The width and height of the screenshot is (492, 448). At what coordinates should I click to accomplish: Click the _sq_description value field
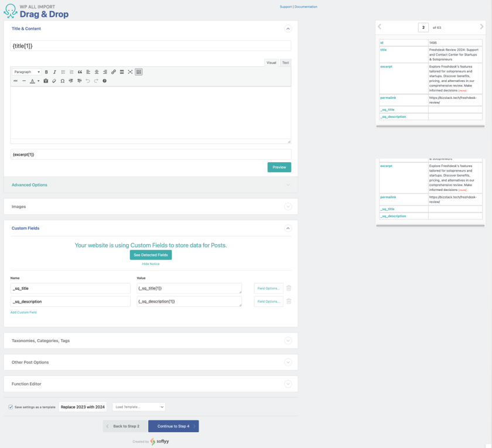[x=189, y=301]
